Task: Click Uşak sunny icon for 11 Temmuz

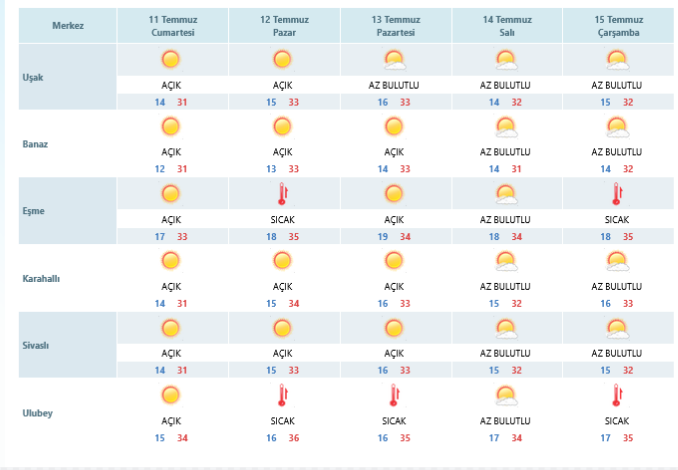Action: (170, 59)
